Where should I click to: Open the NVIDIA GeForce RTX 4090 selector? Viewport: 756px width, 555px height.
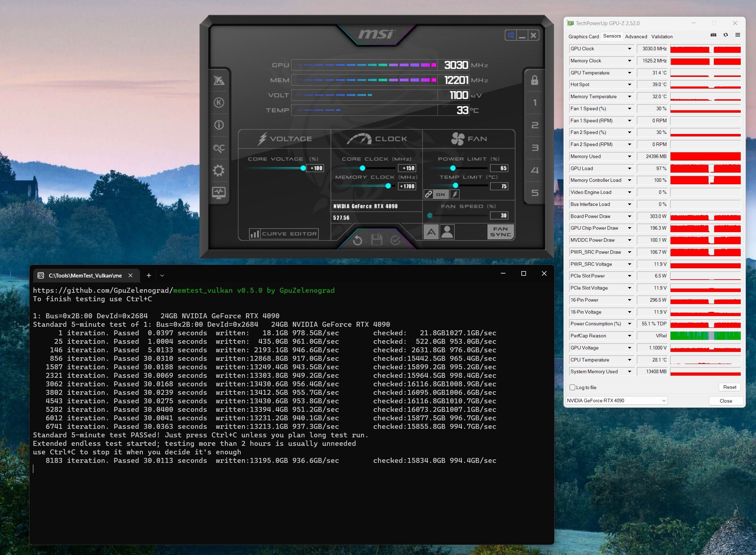click(616, 400)
